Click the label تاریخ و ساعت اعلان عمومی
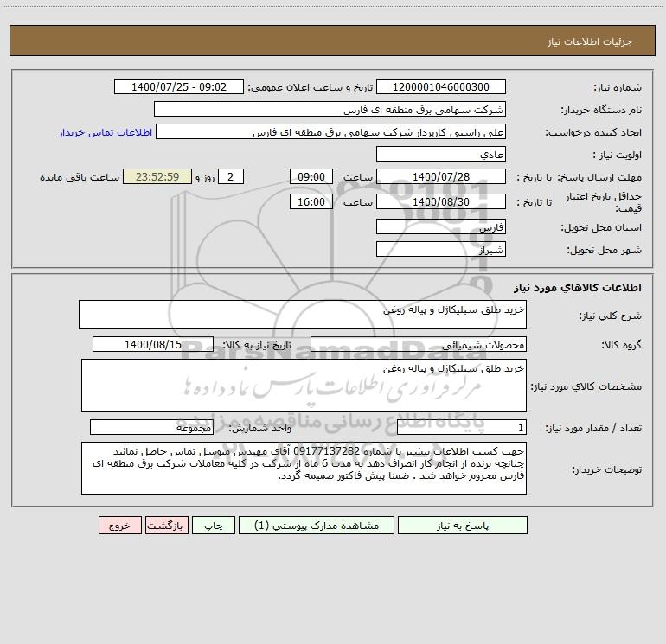The image size is (666, 644). click(x=311, y=88)
